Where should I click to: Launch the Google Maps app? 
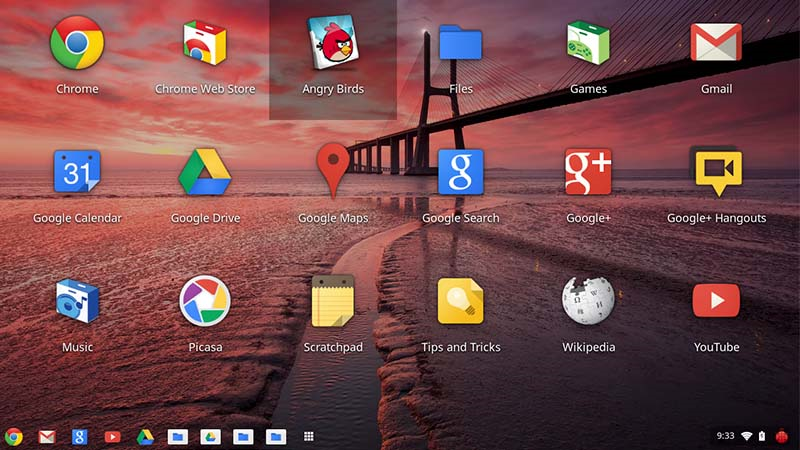pyautogui.click(x=333, y=170)
